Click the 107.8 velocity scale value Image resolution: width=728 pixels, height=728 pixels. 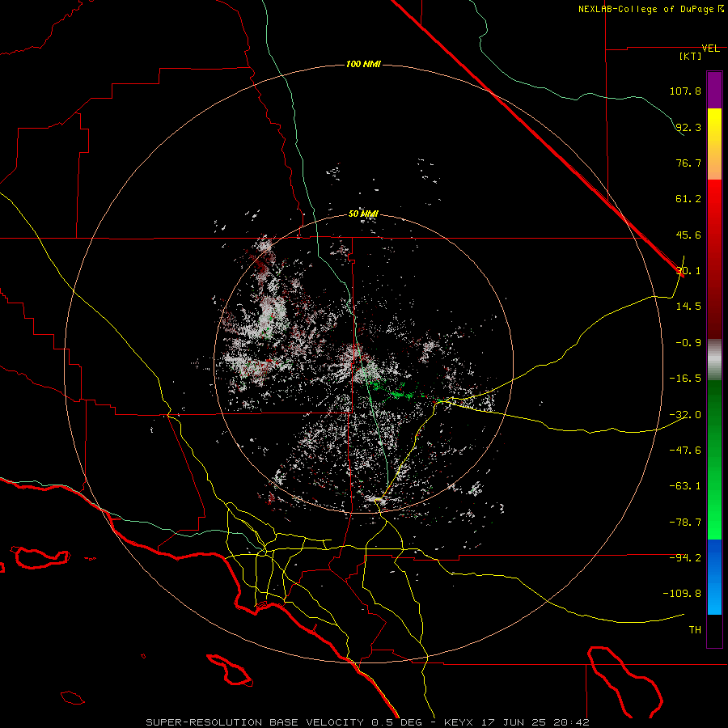point(685,91)
